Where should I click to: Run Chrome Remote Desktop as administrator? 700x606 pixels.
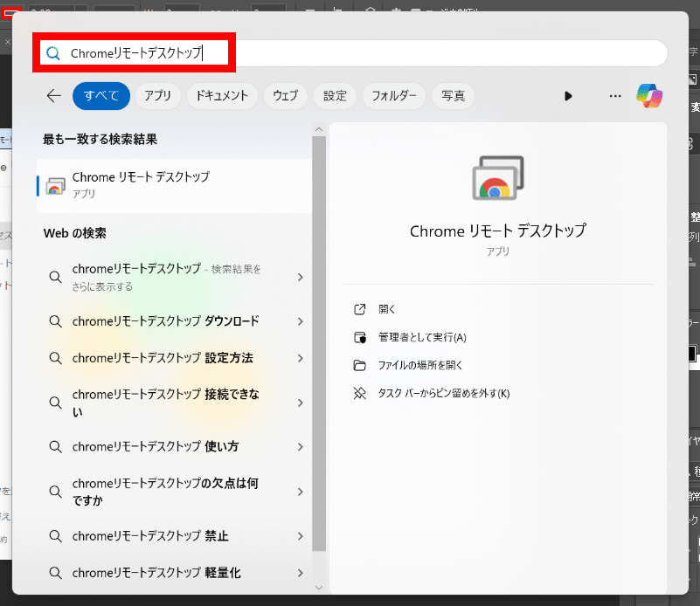pos(411,337)
